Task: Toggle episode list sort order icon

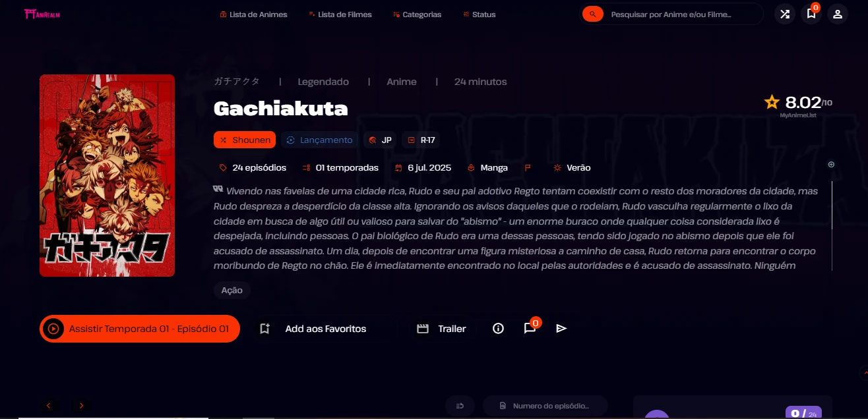Action: [x=460, y=406]
